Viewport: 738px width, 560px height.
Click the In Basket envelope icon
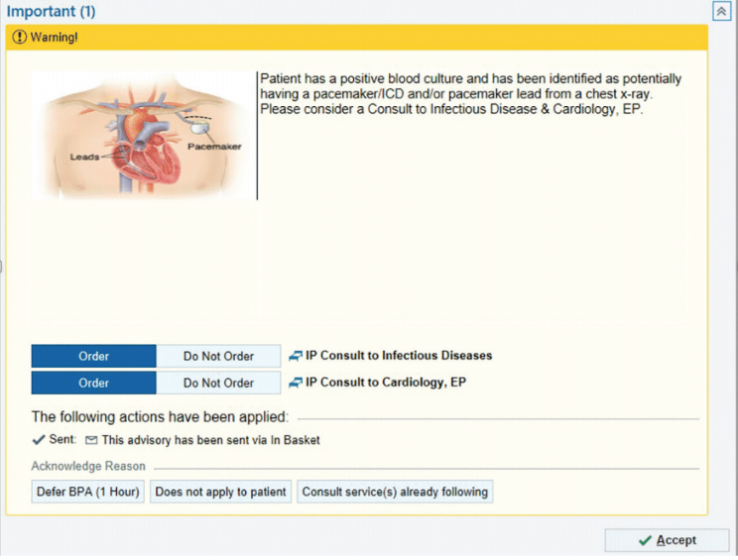[x=91, y=440]
